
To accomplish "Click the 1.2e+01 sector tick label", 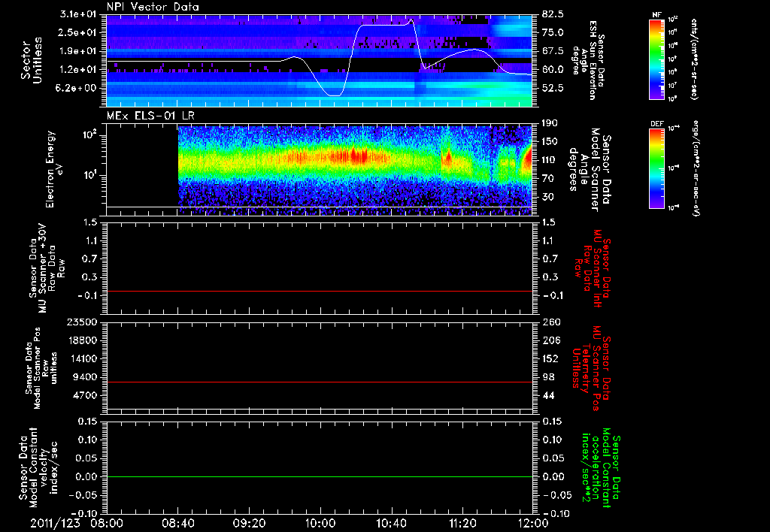I will pos(78,70).
